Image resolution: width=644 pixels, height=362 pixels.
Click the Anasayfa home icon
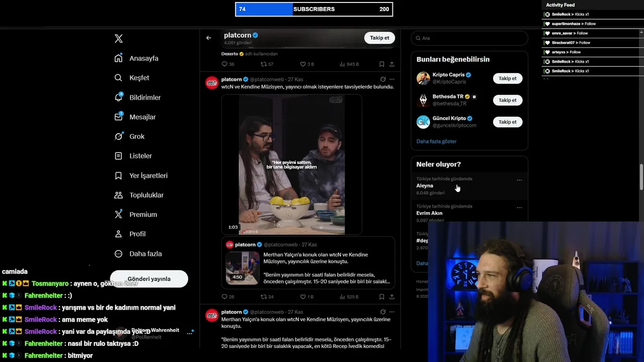click(118, 58)
